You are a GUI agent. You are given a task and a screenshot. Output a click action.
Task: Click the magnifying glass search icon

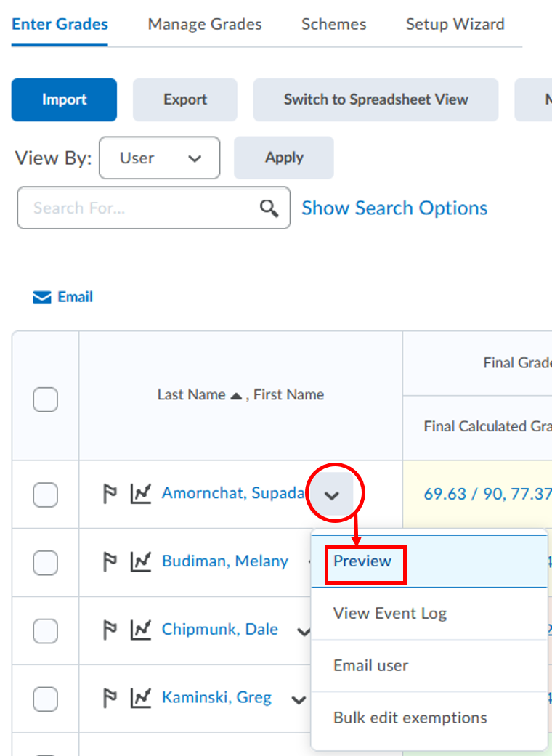[269, 208]
